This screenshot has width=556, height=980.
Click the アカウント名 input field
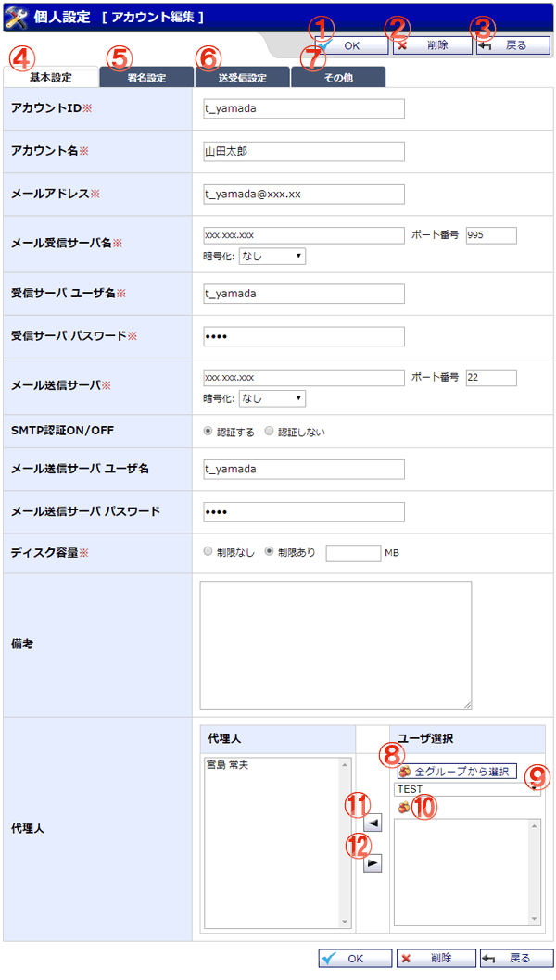point(304,151)
